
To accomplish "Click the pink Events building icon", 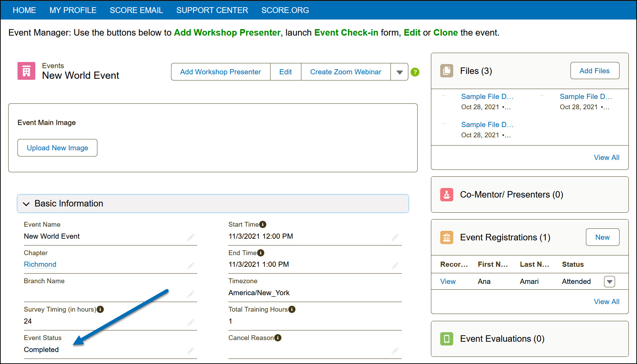I will coord(26,71).
